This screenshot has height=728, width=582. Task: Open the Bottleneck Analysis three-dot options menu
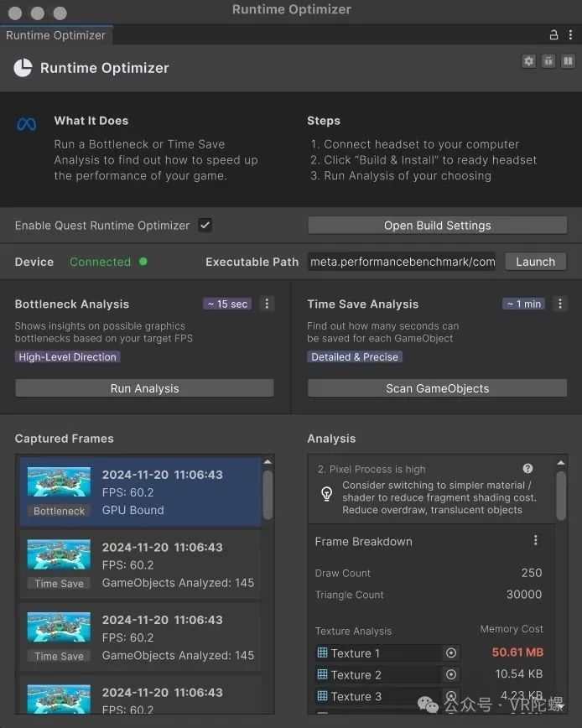[x=267, y=304]
